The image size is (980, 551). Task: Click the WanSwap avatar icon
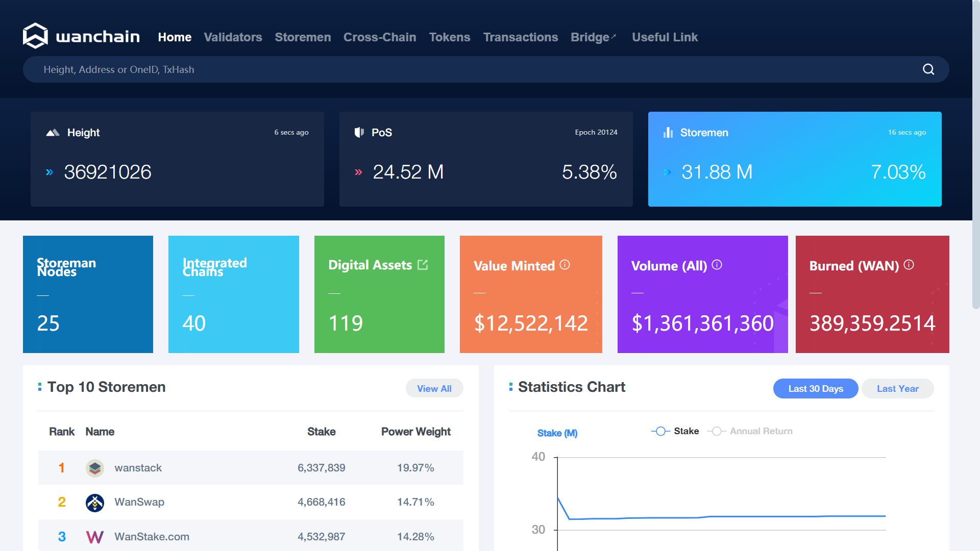tap(95, 503)
